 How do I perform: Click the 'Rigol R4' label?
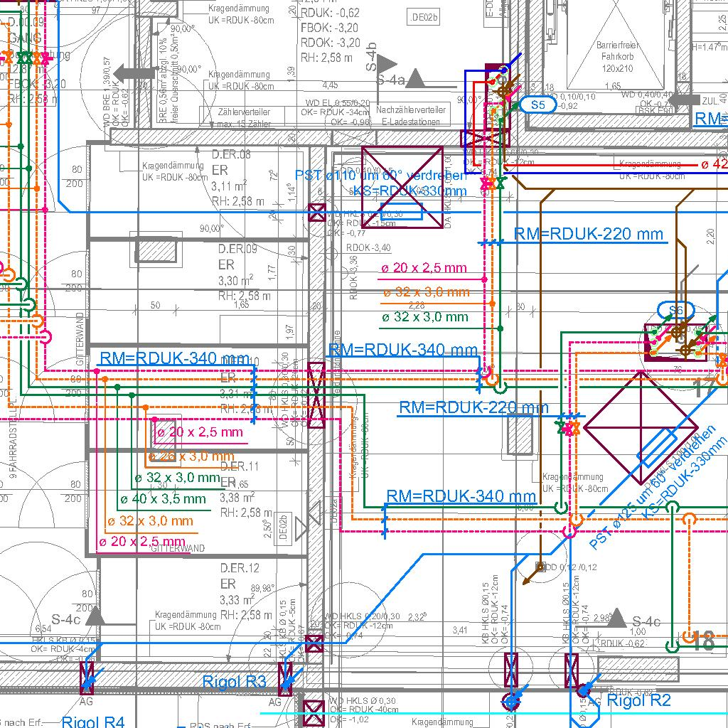pos(93,722)
